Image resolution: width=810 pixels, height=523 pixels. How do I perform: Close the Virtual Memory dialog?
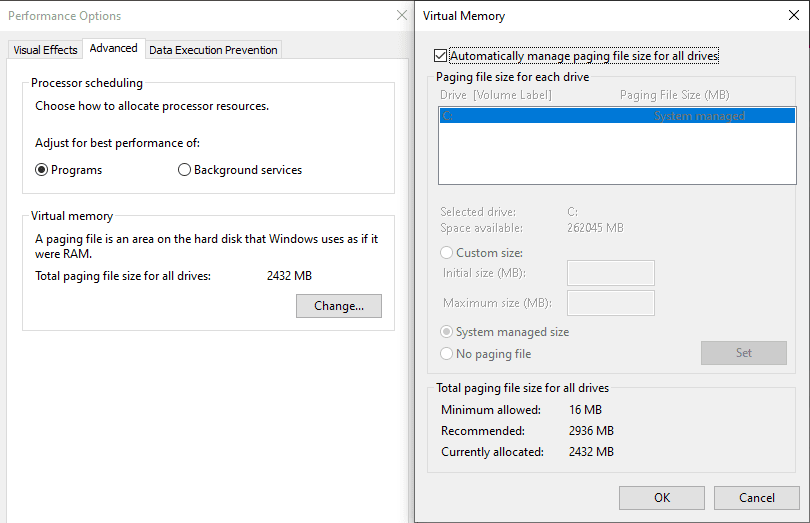pyautogui.click(x=792, y=16)
